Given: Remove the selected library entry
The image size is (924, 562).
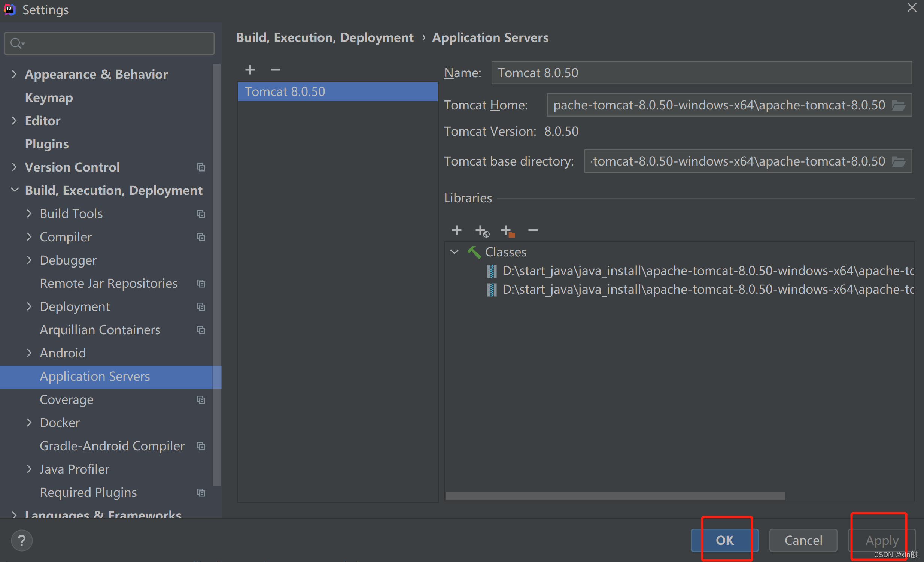Looking at the screenshot, I should click(x=533, y=230).
